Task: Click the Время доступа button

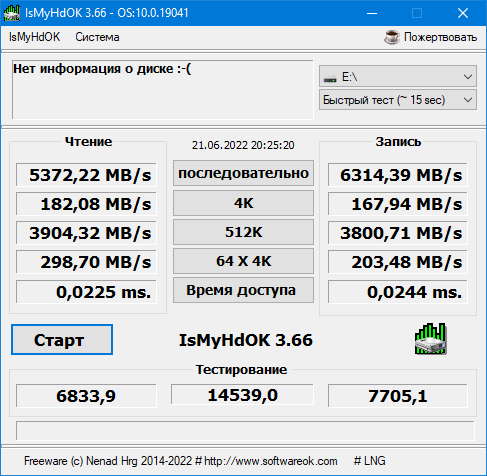Action: coord(243,290)
